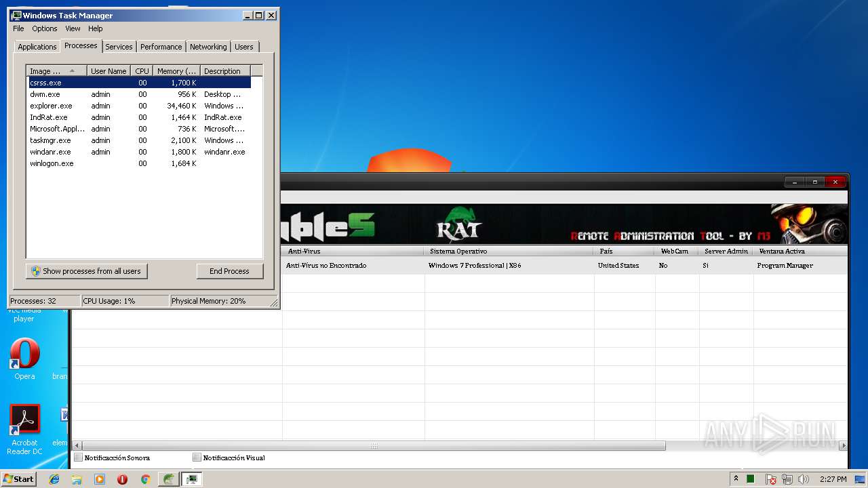
Task: Click the Task Manager window title icon
Action: [16, 15]
